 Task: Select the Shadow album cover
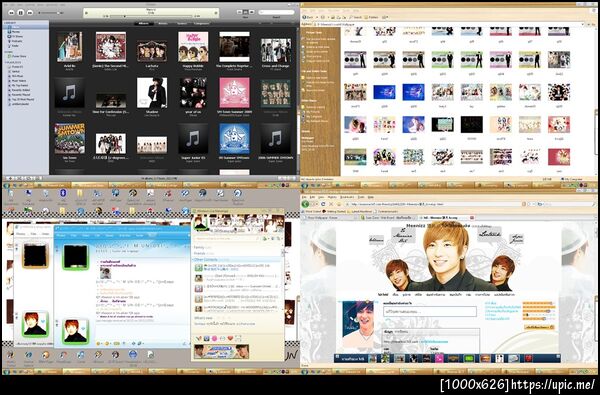click(152, 93)
